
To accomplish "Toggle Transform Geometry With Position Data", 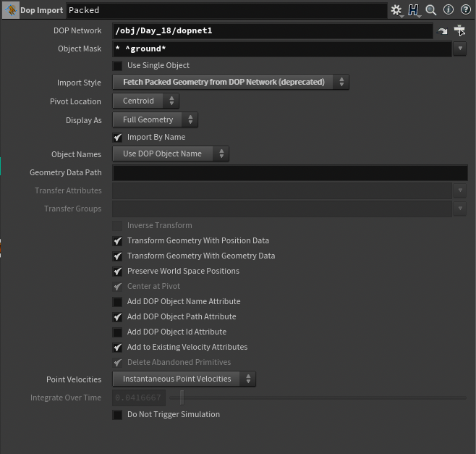I will pos(117,241).
